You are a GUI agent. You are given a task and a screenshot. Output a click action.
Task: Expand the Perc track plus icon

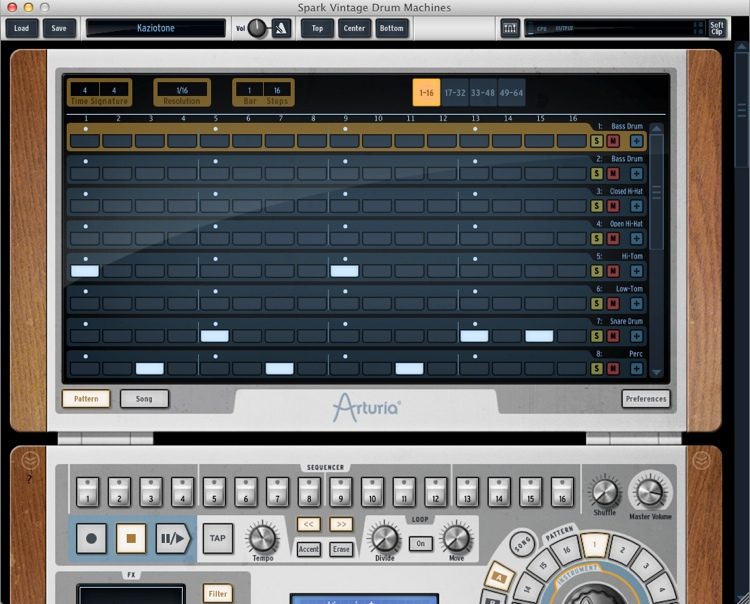636,369
